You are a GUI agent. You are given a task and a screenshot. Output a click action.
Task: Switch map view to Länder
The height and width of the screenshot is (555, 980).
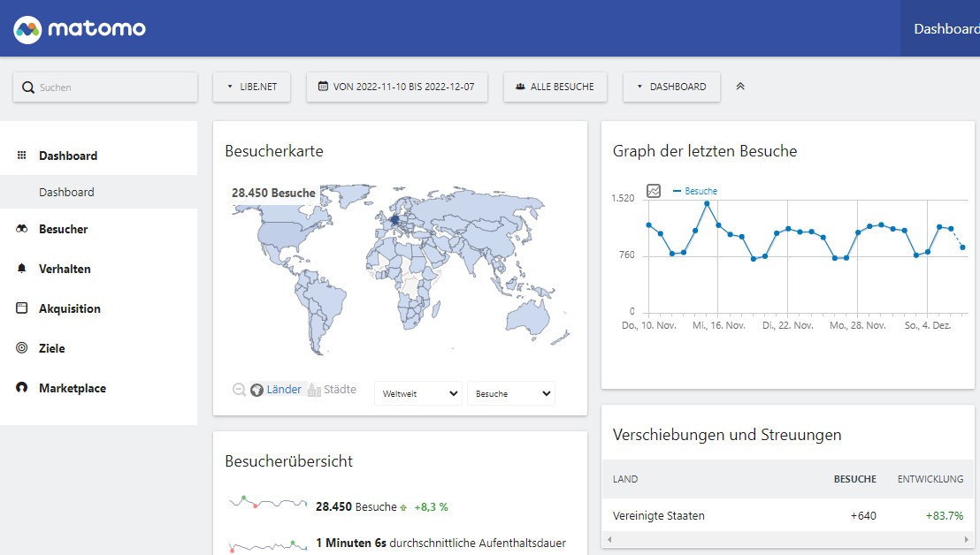[x=276, y=390]
